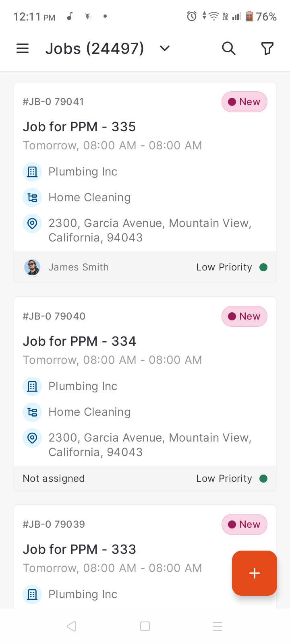The height and width of the screenshot is (644, 290).
Task: Tap the orange add job plus button
Action: pos(255,573)
